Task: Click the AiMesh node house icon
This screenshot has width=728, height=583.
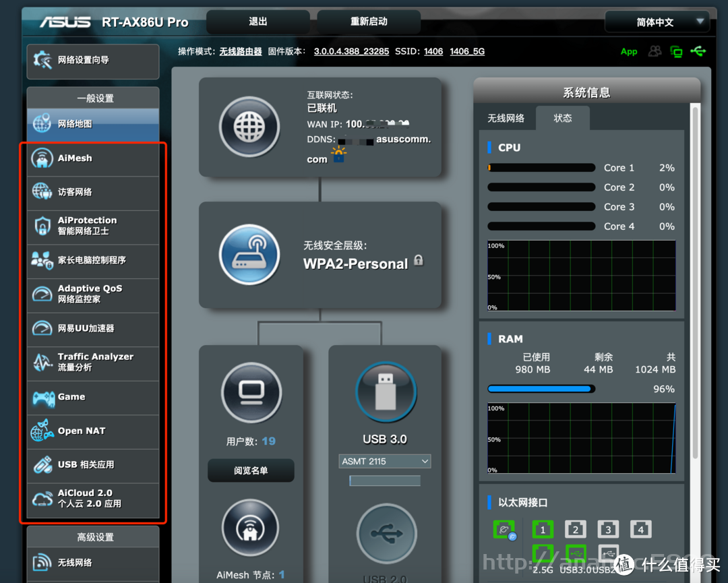Action: [250, 528]
